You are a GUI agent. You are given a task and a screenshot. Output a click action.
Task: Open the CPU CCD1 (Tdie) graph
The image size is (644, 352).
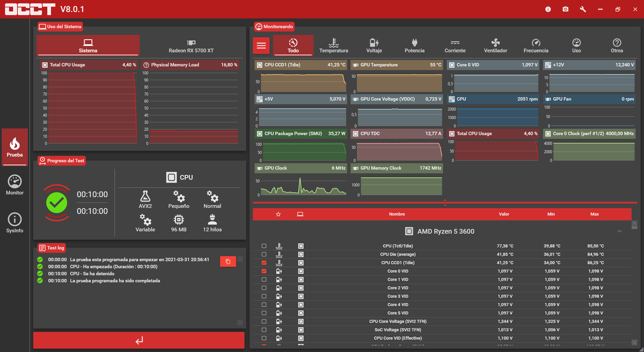(x=300, y=76)
